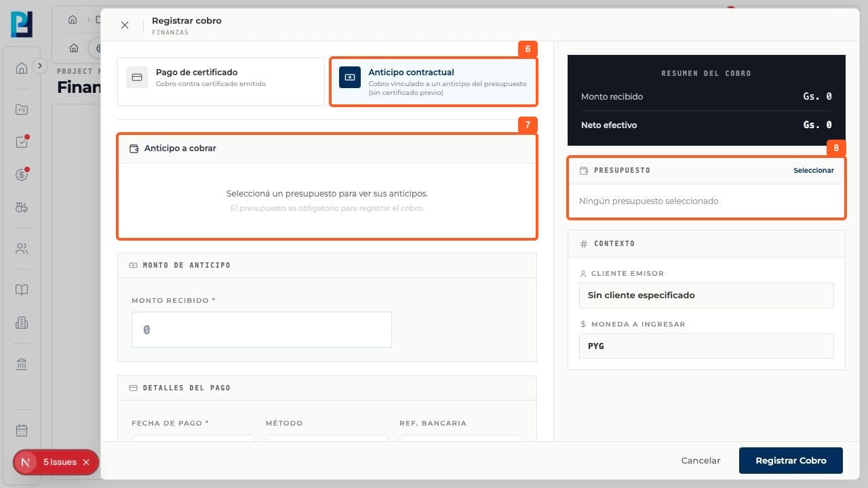Viewport: 868px width, 488px height.
Task: Open the people/users sidebar icon
Action: [x=22, y=249]
